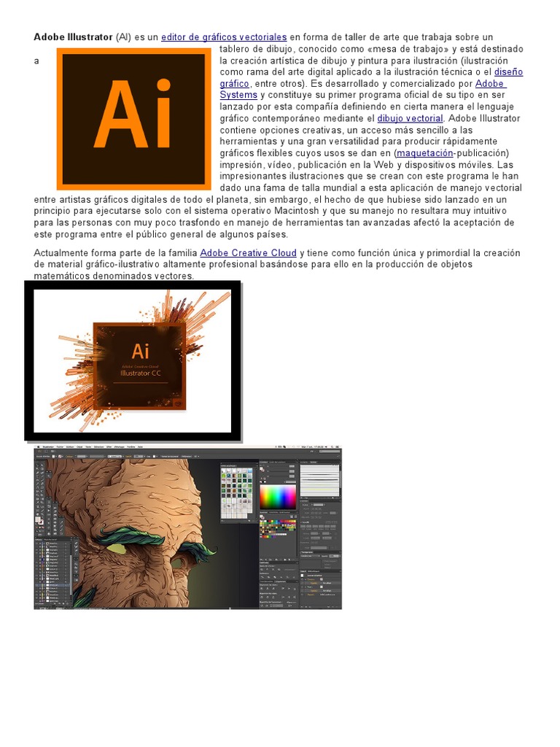Open the Illustrator menu in the screenshot
560x747 pixels.
[x=48, y=447]
